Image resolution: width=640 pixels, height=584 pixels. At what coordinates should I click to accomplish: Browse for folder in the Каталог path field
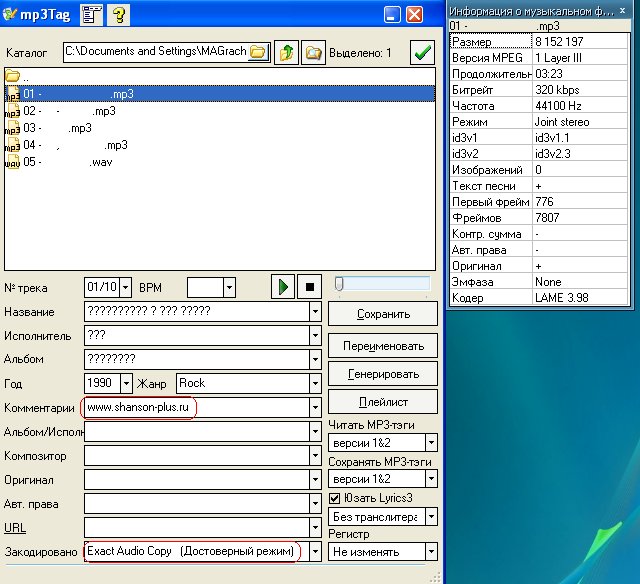pos(259,52)
